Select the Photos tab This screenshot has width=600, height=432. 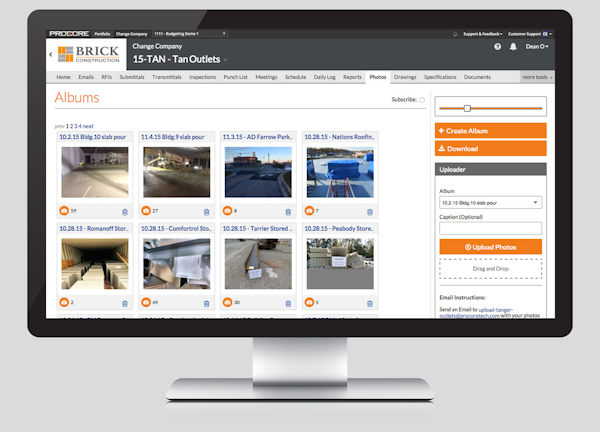[x=378, y=77]
